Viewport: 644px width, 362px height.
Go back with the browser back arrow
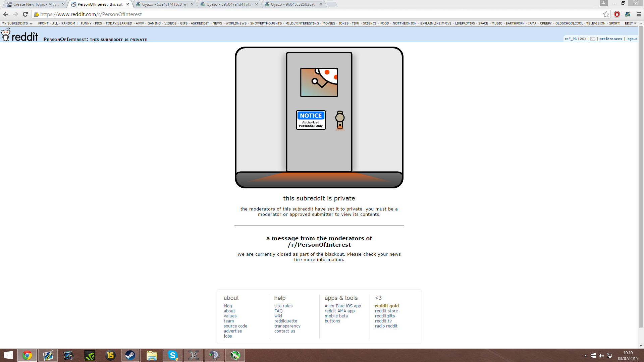[6, 14]
